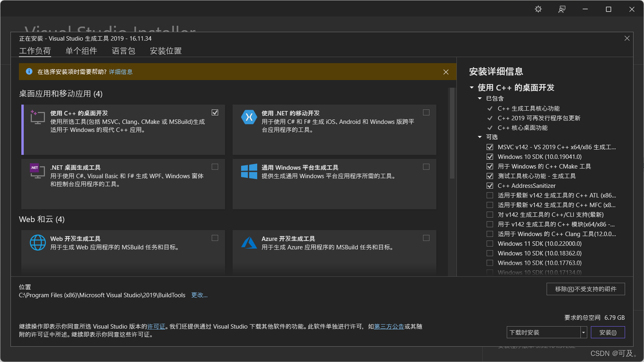Click the 更改... location link
Image resolution: width=644 pixels, height=362 pixels.
coord(199,295)
